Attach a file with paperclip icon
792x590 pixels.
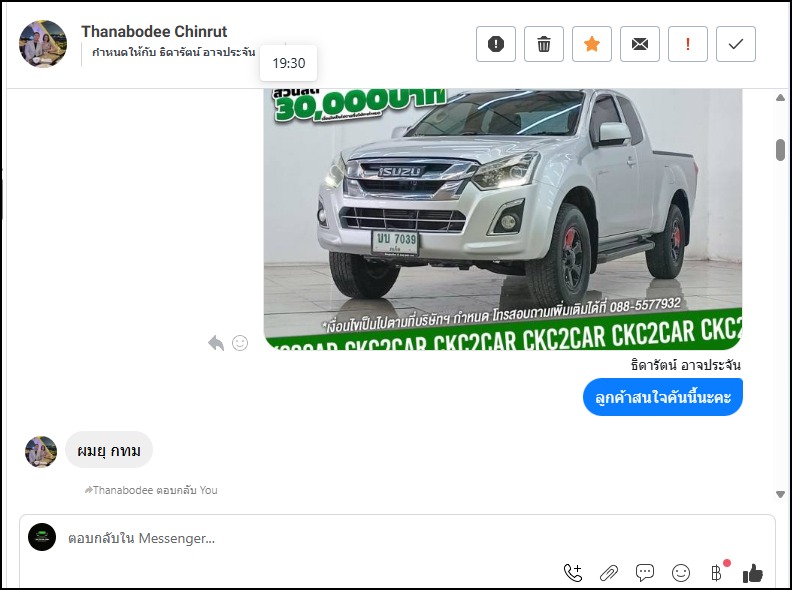pyautogui.click(x=609, y=573)
